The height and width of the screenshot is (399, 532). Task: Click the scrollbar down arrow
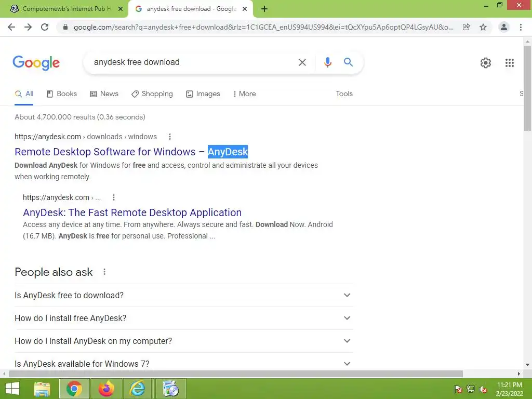527,365
